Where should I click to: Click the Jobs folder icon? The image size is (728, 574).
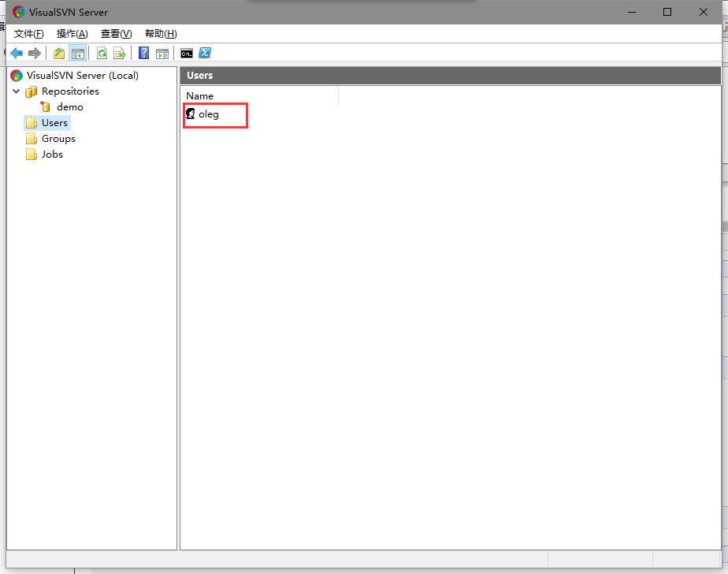coord(32,155)
